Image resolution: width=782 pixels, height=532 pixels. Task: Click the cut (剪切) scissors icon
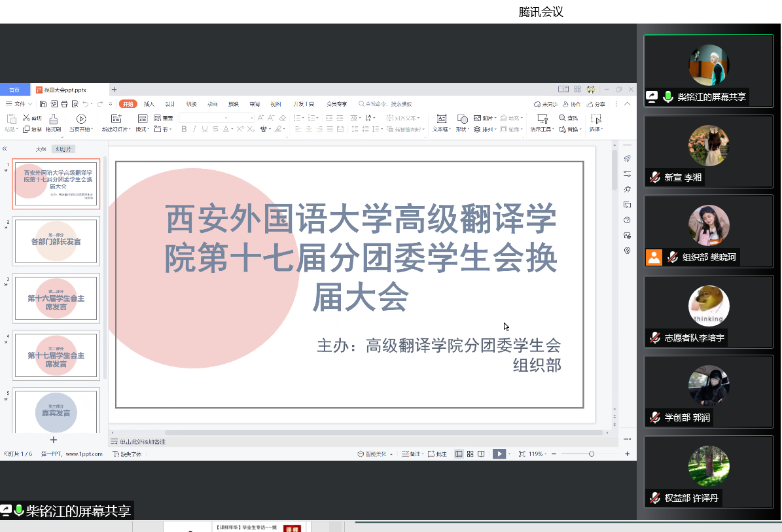27,118
